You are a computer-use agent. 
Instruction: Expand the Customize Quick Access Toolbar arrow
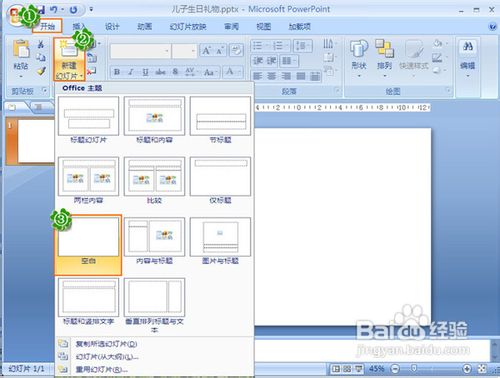tap(91, 10)
